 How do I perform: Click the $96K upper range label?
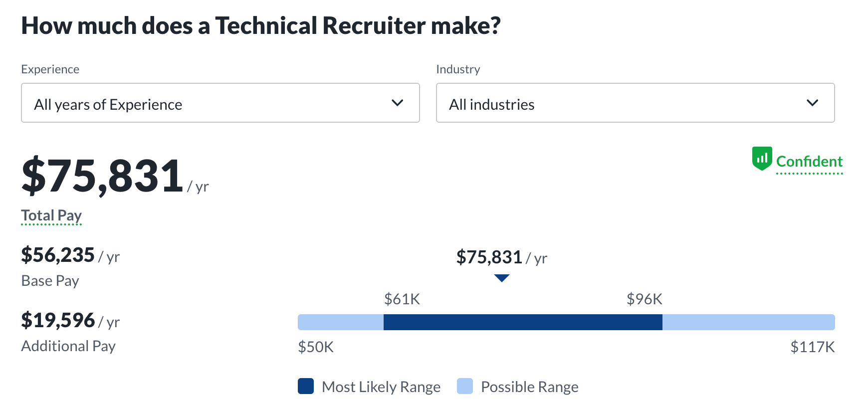point(645,299)
